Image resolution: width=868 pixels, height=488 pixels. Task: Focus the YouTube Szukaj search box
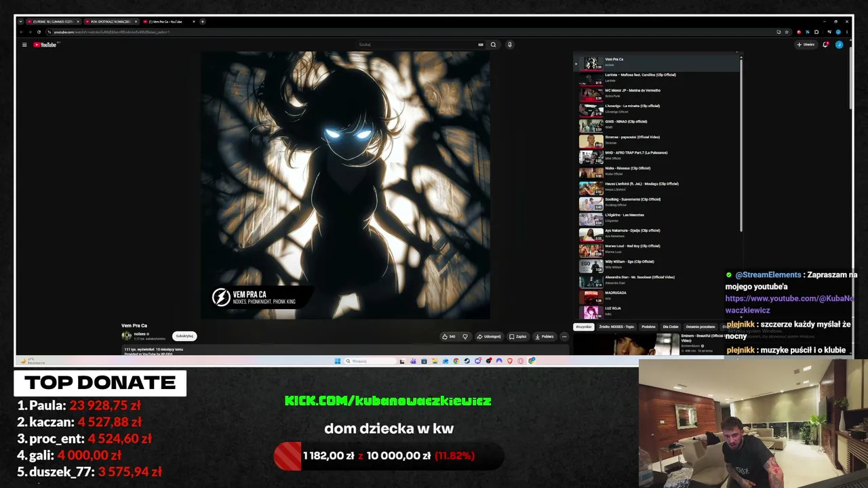tap(420, 45)
